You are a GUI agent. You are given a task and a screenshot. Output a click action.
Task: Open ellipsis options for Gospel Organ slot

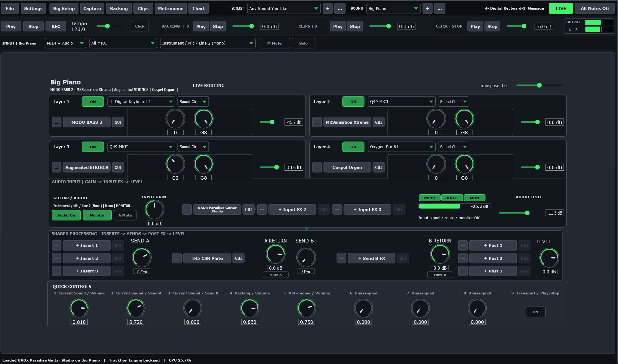coord(317,167)
